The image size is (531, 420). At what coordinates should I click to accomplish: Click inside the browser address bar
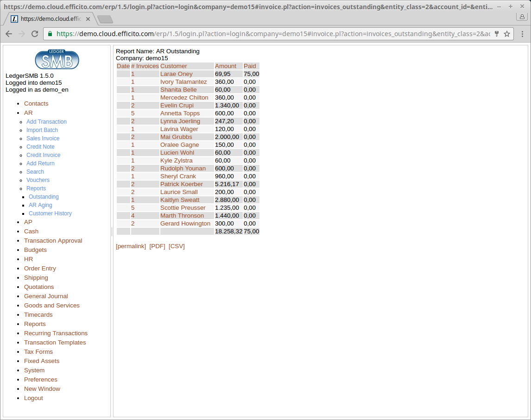(x=232, y=34)
